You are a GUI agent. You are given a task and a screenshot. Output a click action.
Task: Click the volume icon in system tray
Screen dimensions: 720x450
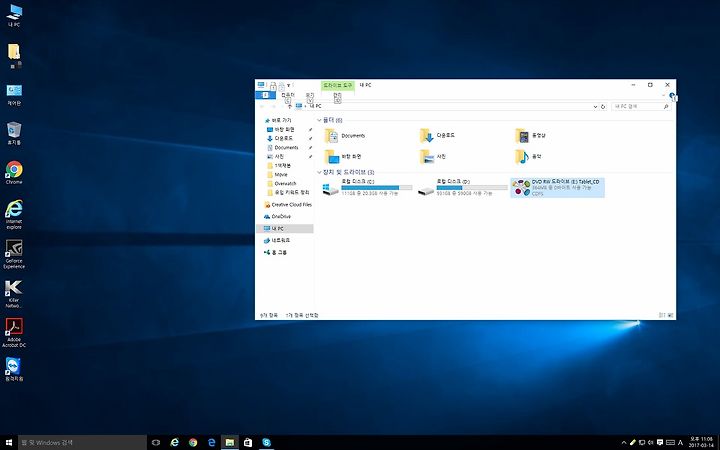pos(651,443)
